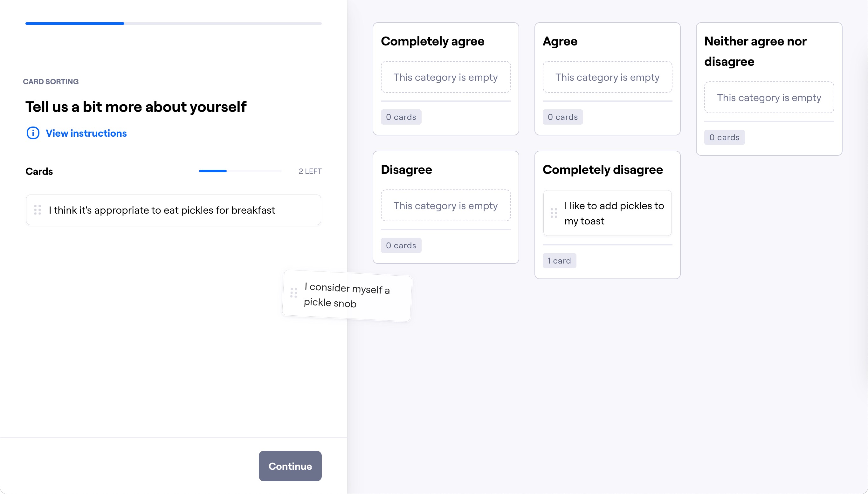Grab the drag handle on pickles for breakfast card
868x494 pixels.
point(37,210)
